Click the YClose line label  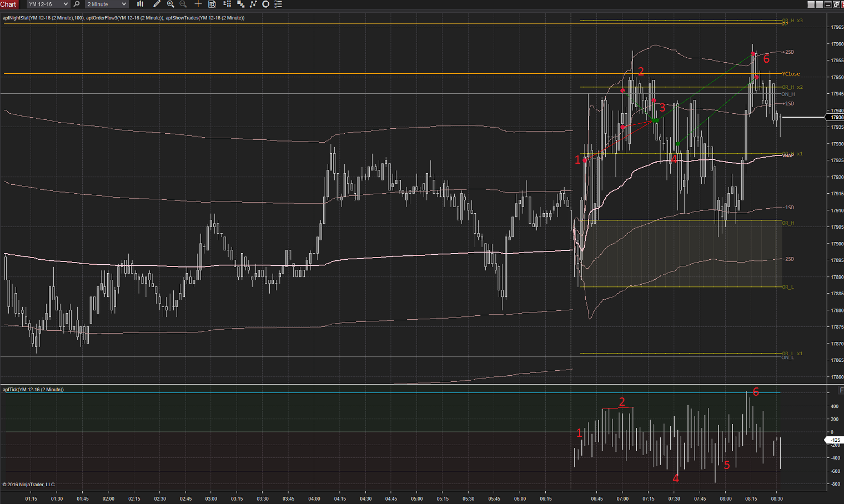791,74
